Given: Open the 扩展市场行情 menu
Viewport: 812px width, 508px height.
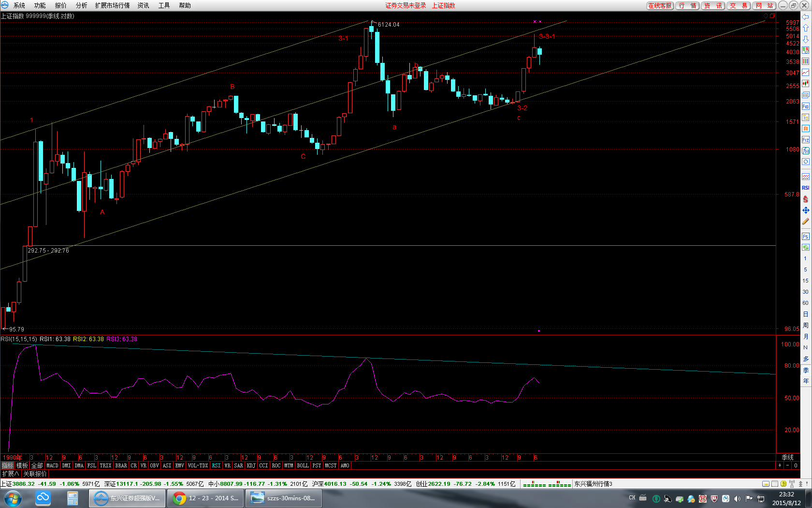Looking at the screenshot, I should (x=113, y=5).
